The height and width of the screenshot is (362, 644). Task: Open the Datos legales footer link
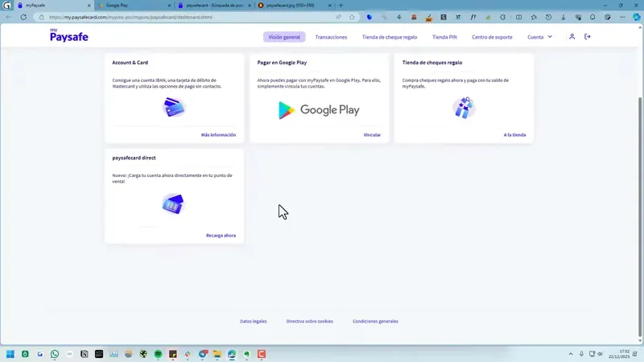pos(253,321)
